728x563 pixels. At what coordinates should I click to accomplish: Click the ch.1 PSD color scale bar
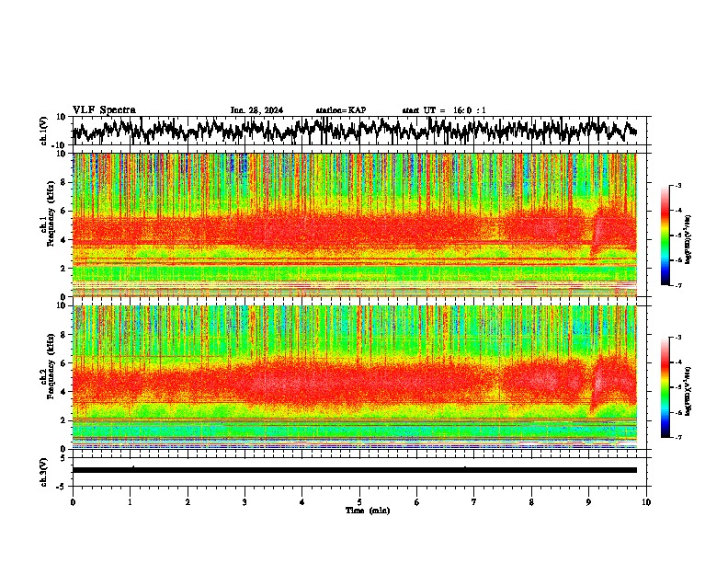[x=665, y=236]
